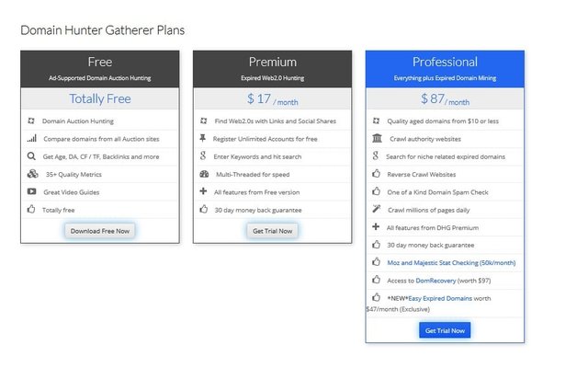The image size is (588, 368).
Task: Click thumbs-up icon beside Reverse Crawl Websites
Action: click(x=376, y=174)
